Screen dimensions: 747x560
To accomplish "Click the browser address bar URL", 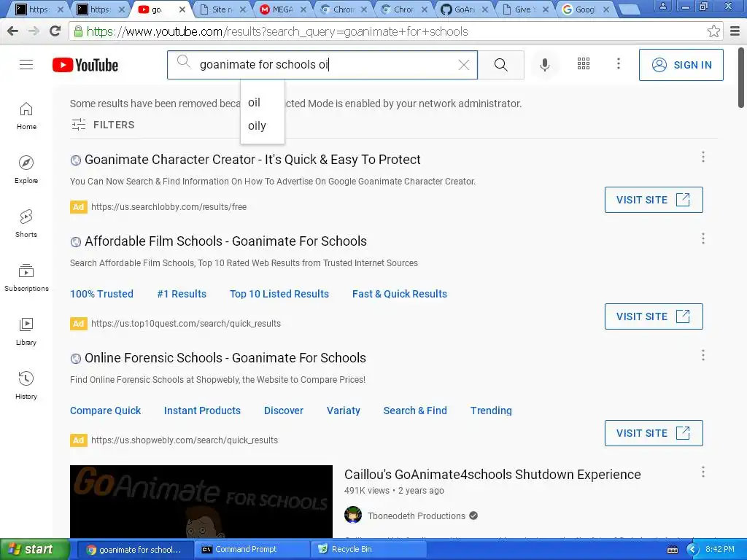I will pos(277,31).
